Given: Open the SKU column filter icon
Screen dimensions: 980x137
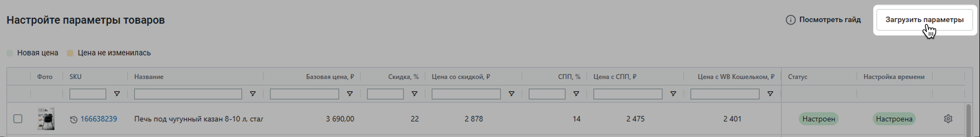Looking at the screenshot, I should (117, 94).
